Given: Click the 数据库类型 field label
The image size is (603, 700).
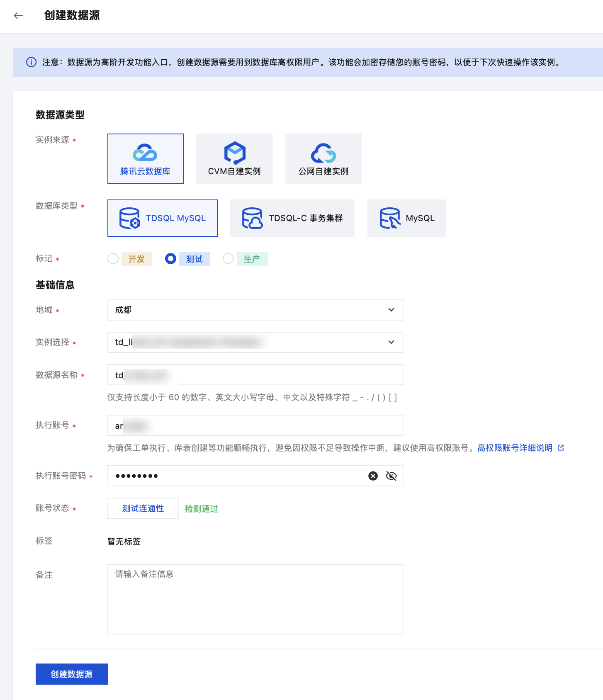Looking at the screenshot, I should pyautogui.click(x=56, y=206).
